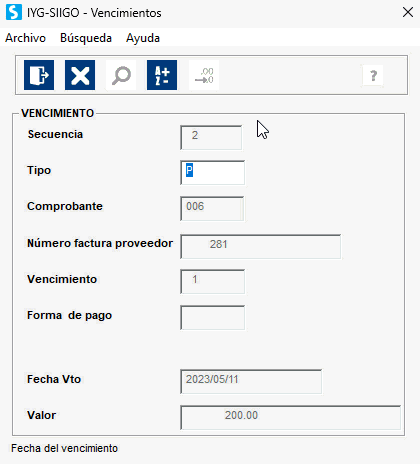The height and width of the screenshot is (464, 420).
Task: Click the exit door icon in toolbar
Action: tap(39, 75)
